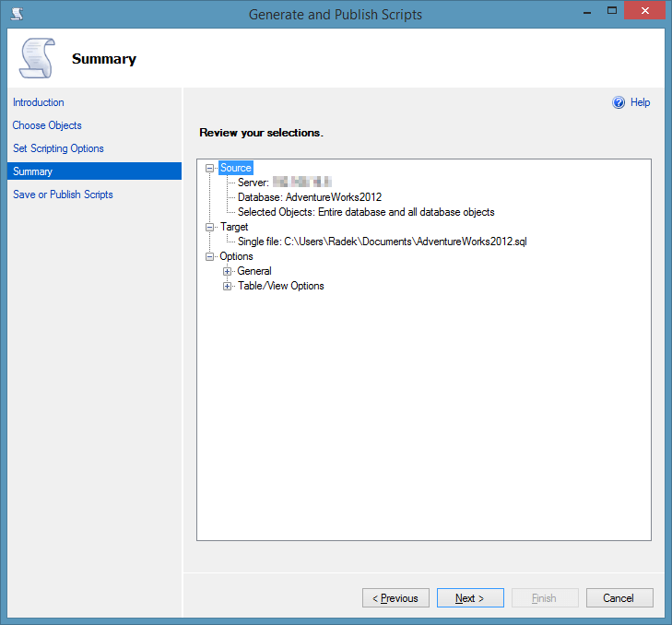
Task: Open the Set Scripting Options step
Action: (x=58, y=148)
